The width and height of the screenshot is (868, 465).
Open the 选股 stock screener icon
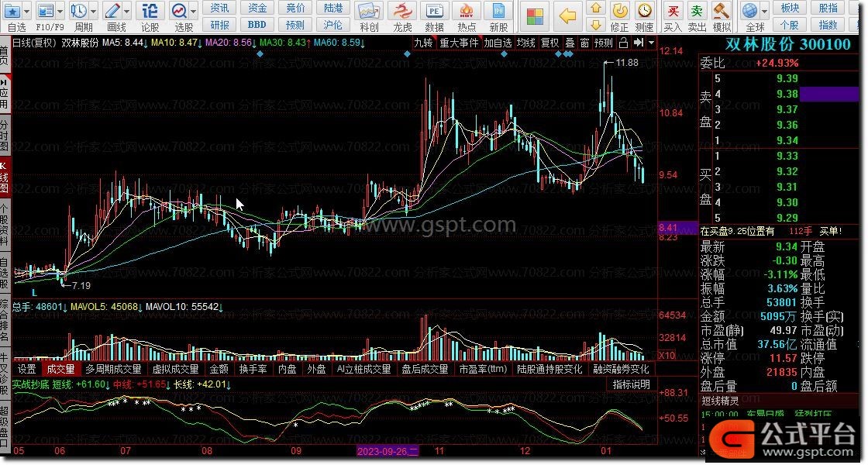point(179,11)
